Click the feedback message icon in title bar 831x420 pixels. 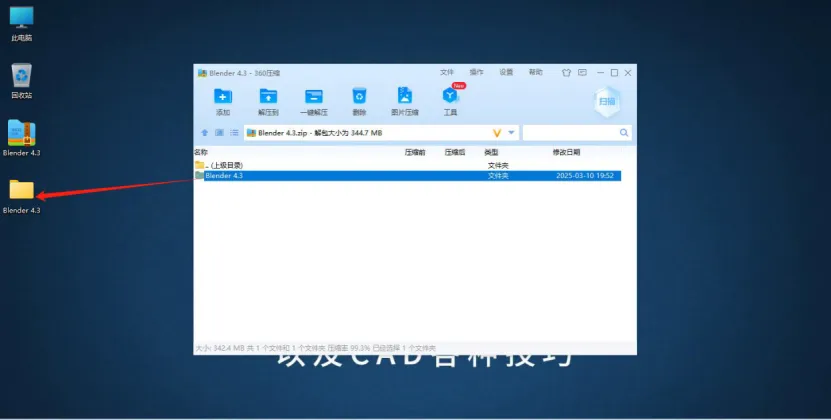click(x=582, y=73)
